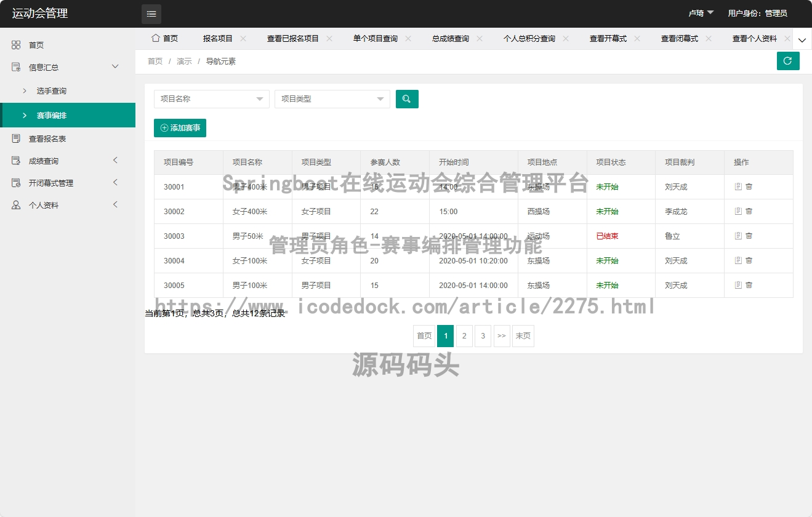Expand the 开闭幕式管理 sidebar menu

[115, 182]
